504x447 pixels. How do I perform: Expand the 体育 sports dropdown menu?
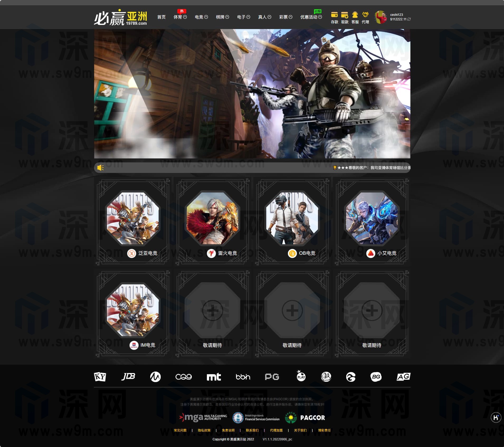(x=180, y=17)
